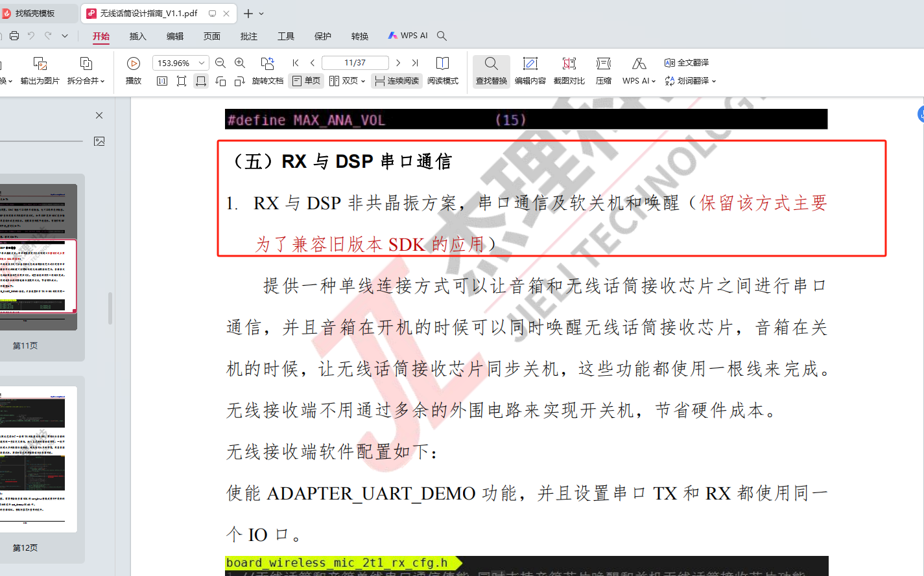Click the 压缩 compress icon
The image size is (924, 576).
[604, 71]
